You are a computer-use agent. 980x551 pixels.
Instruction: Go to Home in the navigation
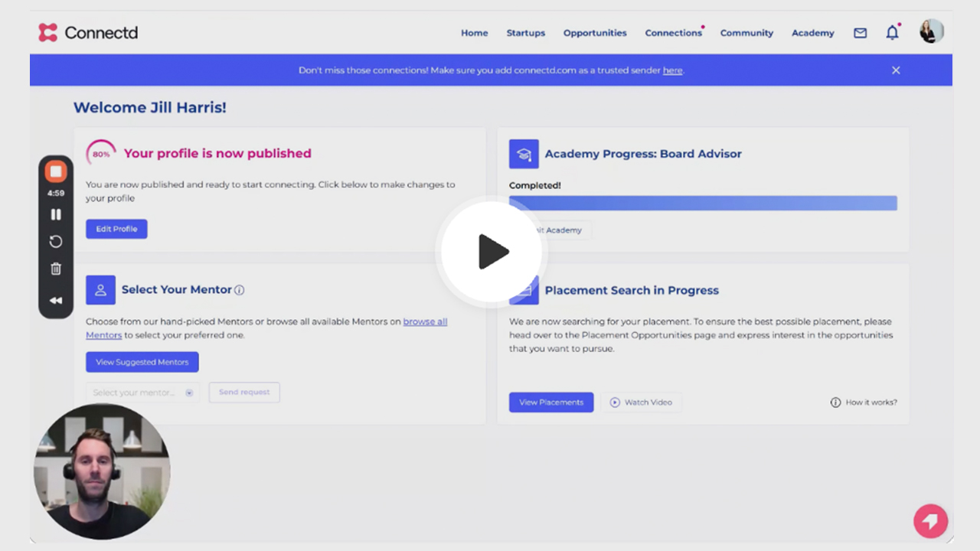(474, 33)
